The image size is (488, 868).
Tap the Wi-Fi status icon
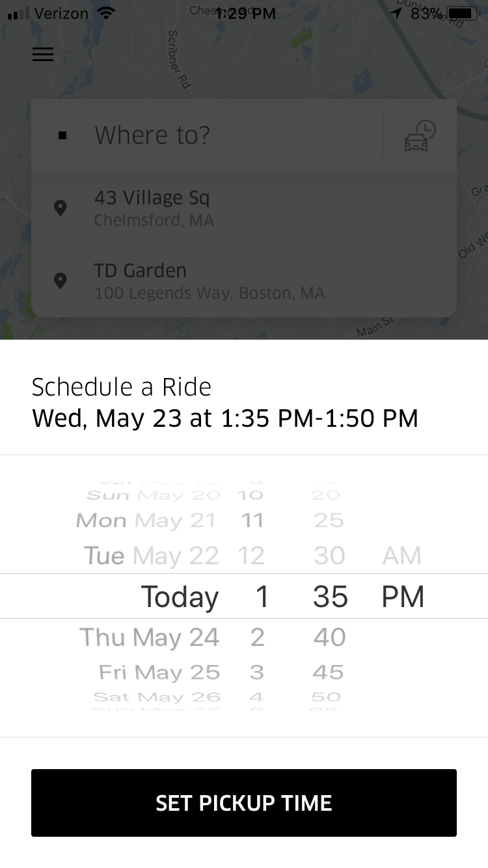(105, 13)
